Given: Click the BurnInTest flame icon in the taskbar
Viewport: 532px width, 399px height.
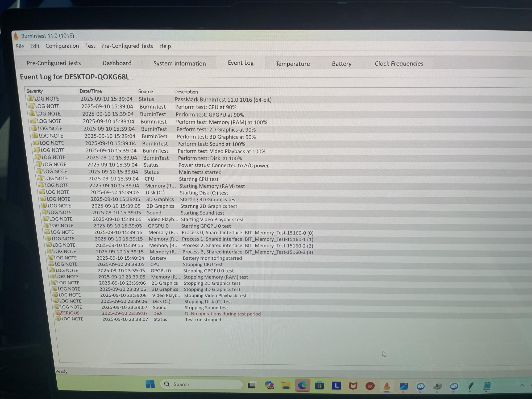Looking at the screenshot, I should coord(387,386).
